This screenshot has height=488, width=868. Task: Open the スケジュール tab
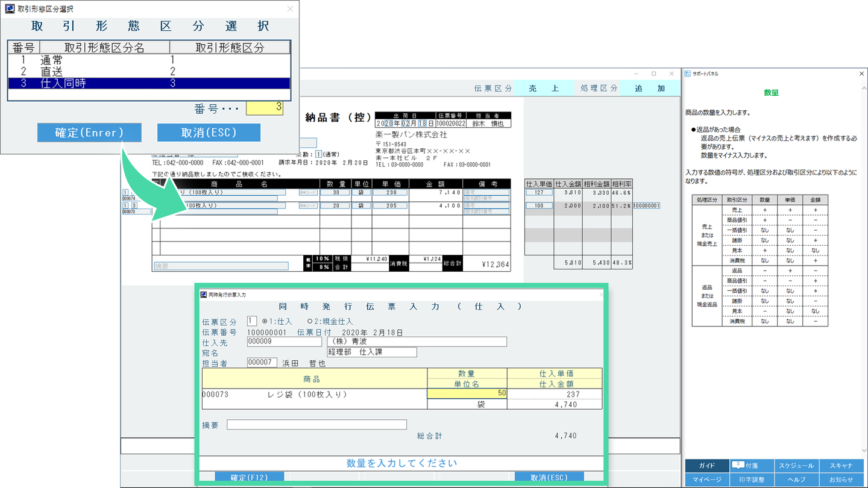pos(796,466)
